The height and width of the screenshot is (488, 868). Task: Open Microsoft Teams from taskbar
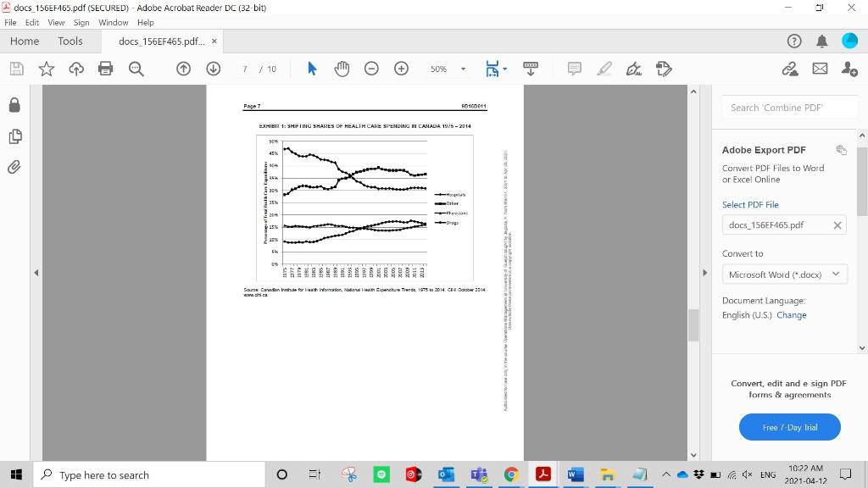tap(479, 474)
